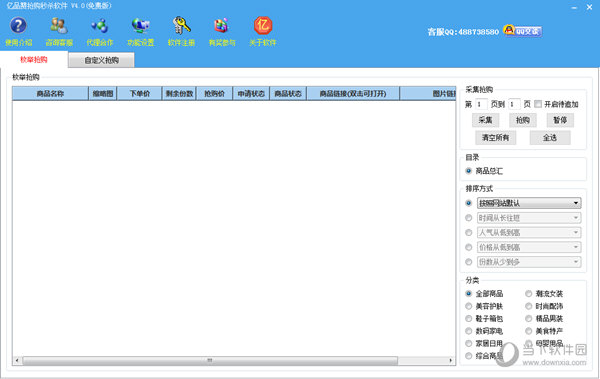600x379 pixels.
Task: Click the 商品名称 column header
Action: pyautogui.click(x=50, y=93)
